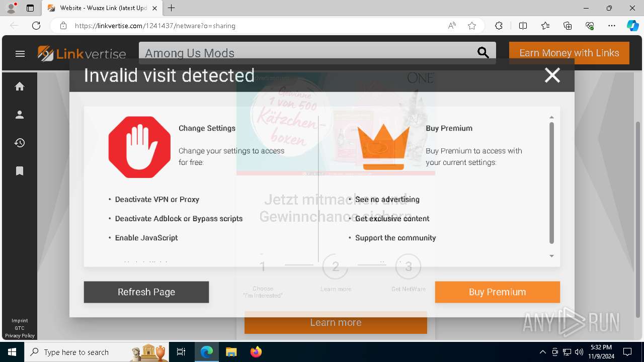The width and height of the screenshot is (644, 362).
Task: Click the search magnifier icon
Action: pos(483,53)
